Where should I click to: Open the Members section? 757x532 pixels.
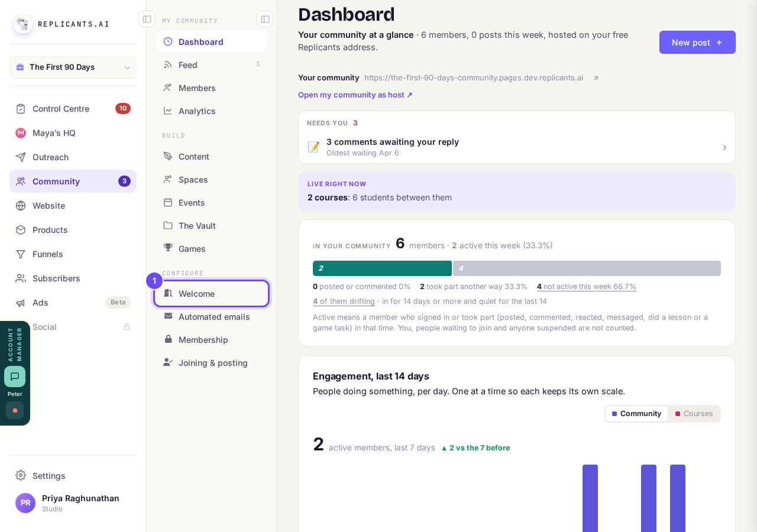pos(211,88)
